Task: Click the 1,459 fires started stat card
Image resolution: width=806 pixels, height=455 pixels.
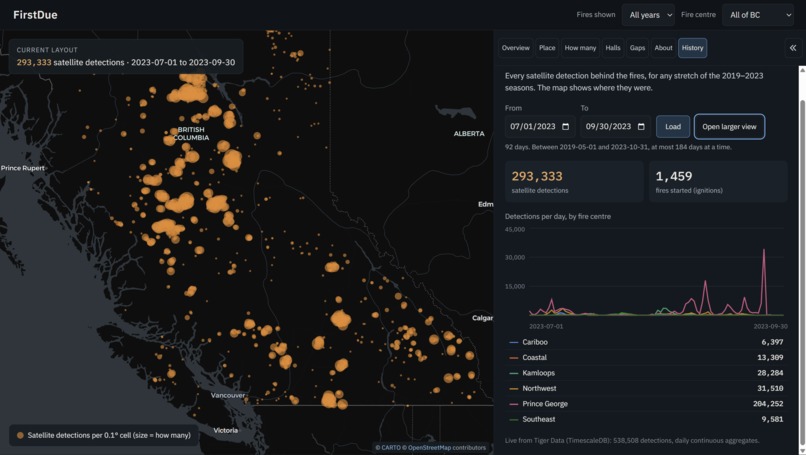Action: point(718,181)
